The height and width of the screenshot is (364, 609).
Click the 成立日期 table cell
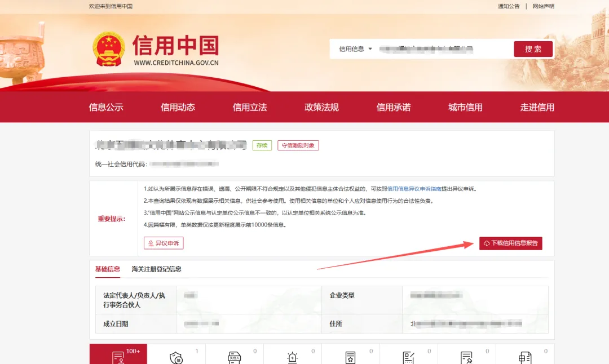coord(136,323)
